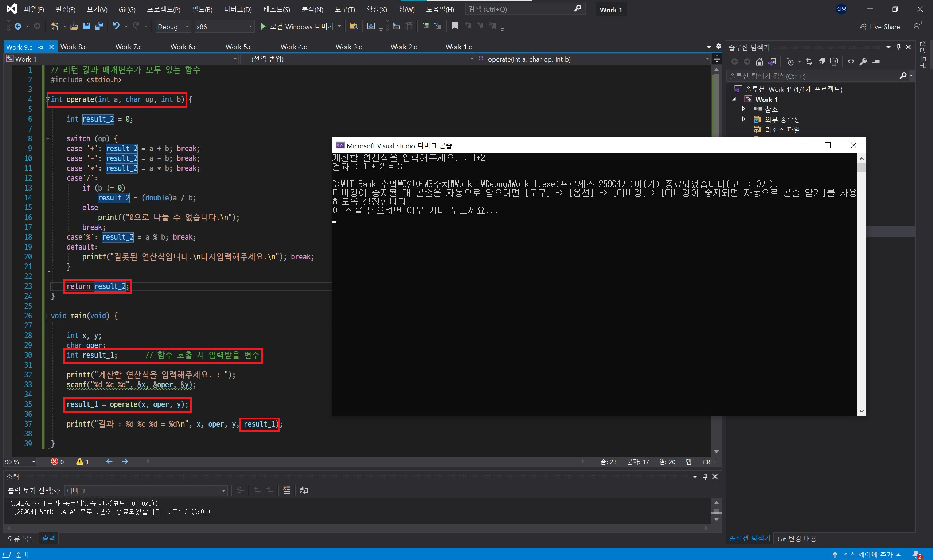Switch to the Work 5.c tab
Viewport: 933px width, 560px height.
238,47
